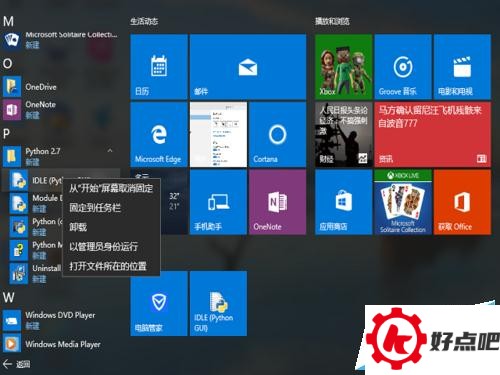Select 从“开始”屏幕取消固定 in context menu
The width and height of the screenshot is (500, 375).
(111, 188)
